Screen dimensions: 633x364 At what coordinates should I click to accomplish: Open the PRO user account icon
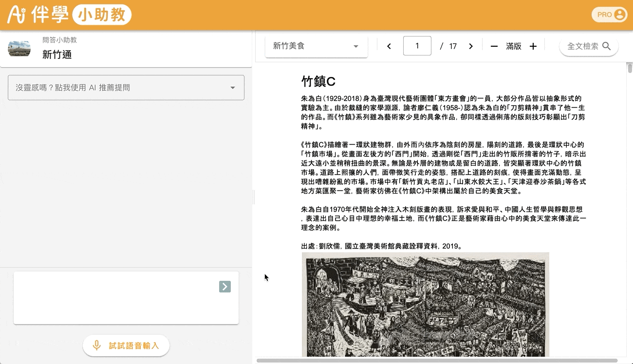pos(619,15)
